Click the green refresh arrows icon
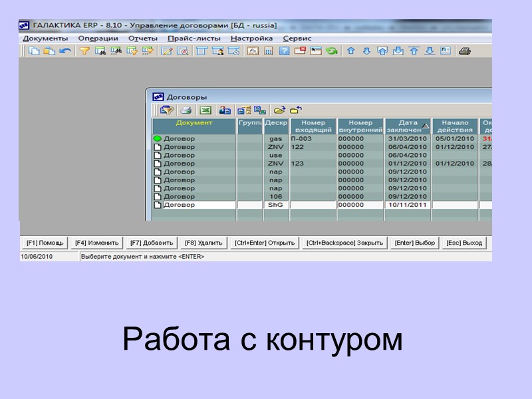This screenshot has width=532, height=399. coord(331,51)
